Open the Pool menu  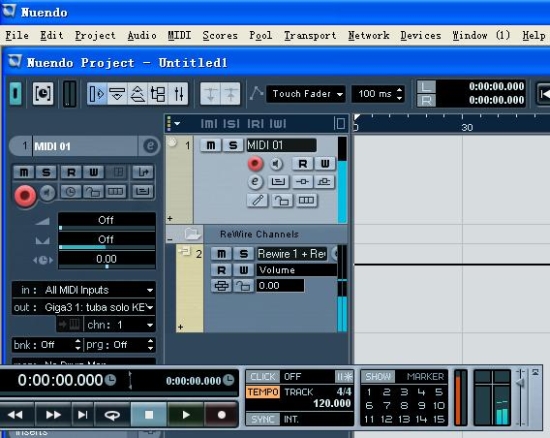[x=260, y=35]
